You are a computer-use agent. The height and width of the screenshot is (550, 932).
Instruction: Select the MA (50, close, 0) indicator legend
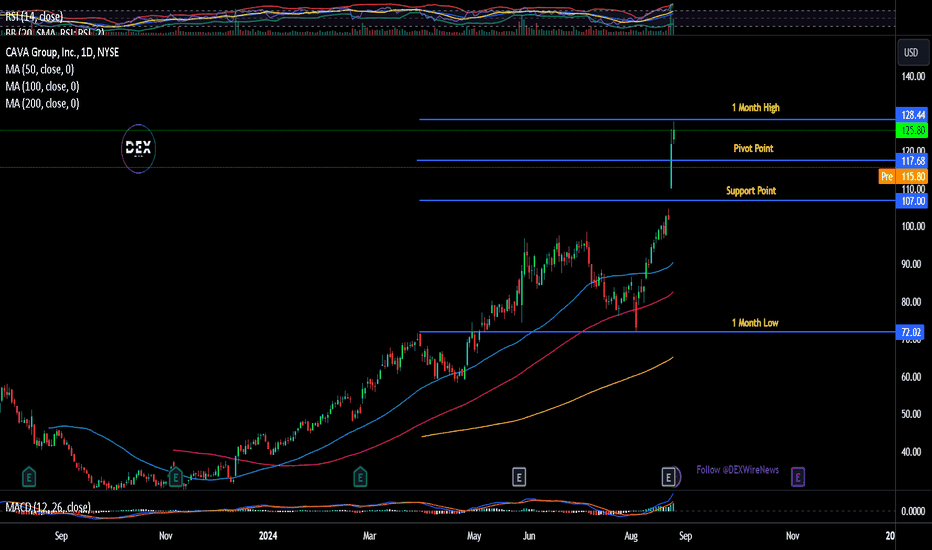(x=40, y=70)
